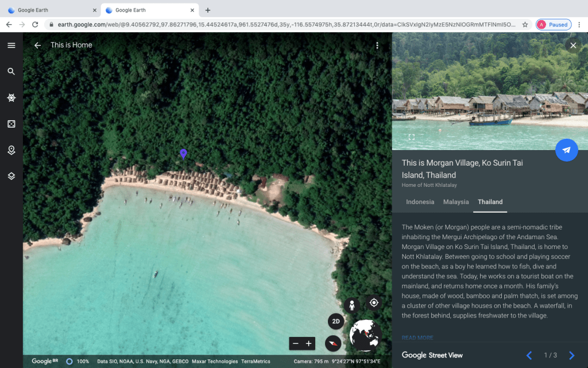Go to next slide with right arrow
The image size is (588, 368).
click(x=571, y=355)
